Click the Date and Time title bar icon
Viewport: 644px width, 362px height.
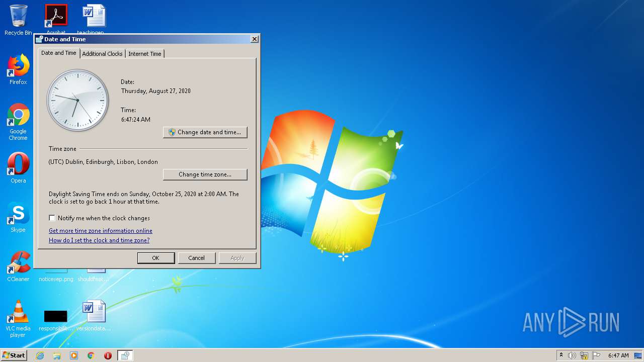[39, 39]
